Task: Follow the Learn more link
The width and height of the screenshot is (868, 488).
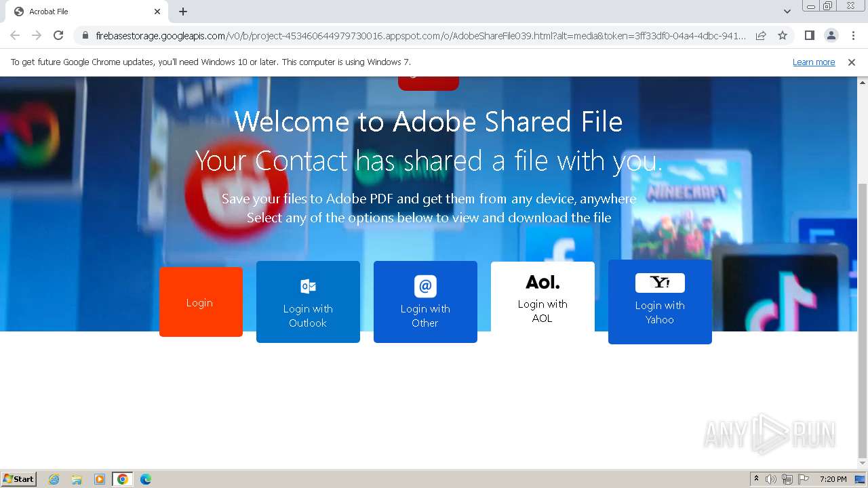Action: (814, 62)
